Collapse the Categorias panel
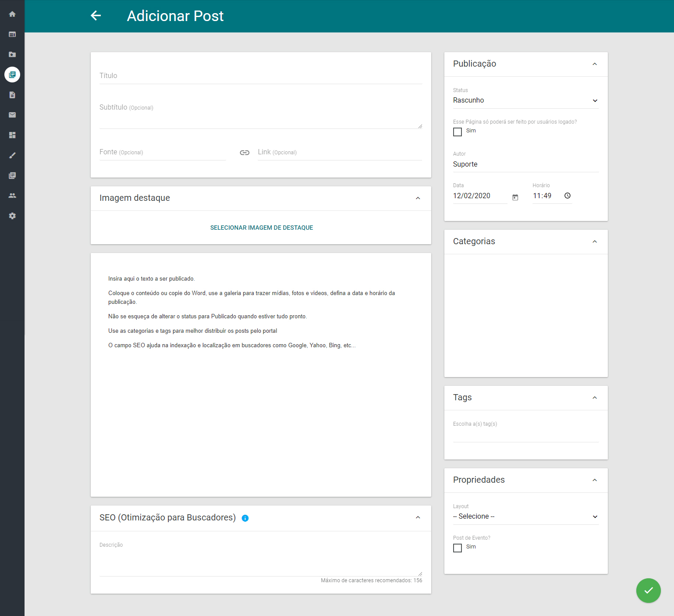This screenshot has width=674, height=616. tap(595, 242)
